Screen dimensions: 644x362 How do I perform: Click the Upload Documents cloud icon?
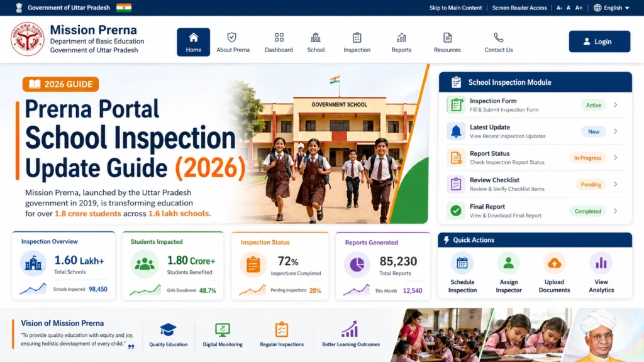[x=555, y=263]
